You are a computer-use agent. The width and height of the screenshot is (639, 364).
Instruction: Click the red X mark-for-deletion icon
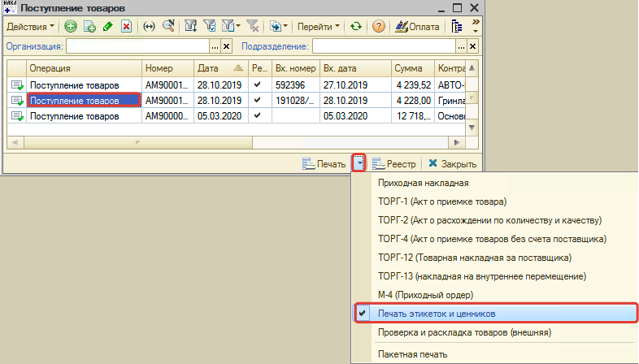[x=126, y=27]
